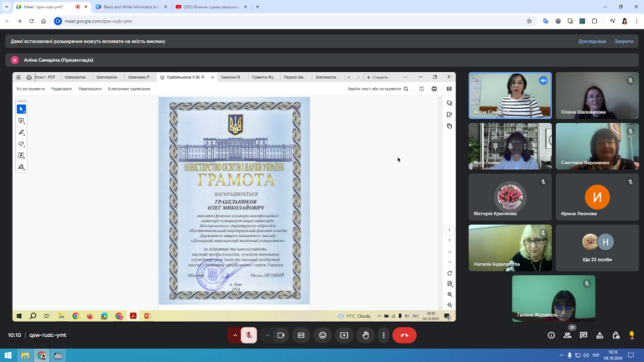The height and width of the screenshot is (362, 644).
Task: Open audio settings arrow beside microphone
Action: pyautogui.click(x=235, y=335)
